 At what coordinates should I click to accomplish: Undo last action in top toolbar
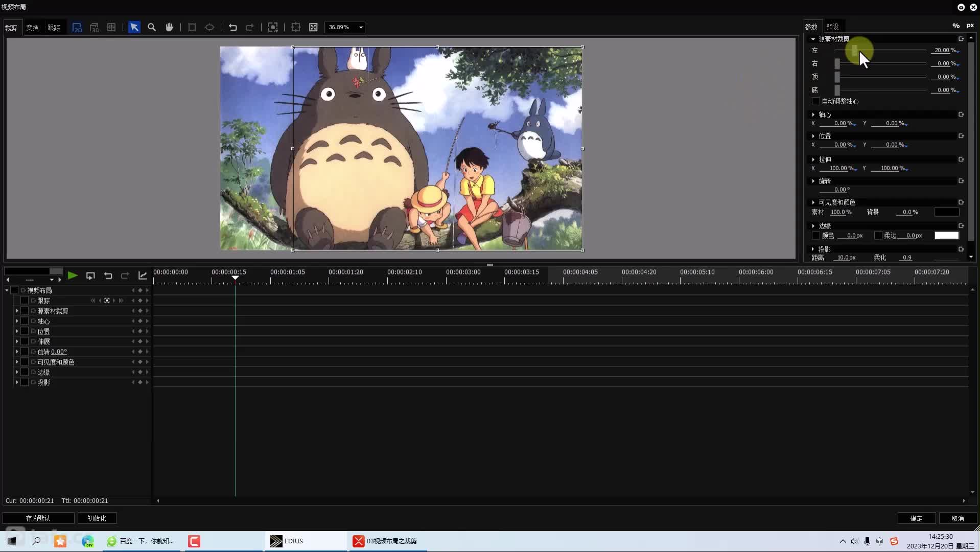(232, 28)
